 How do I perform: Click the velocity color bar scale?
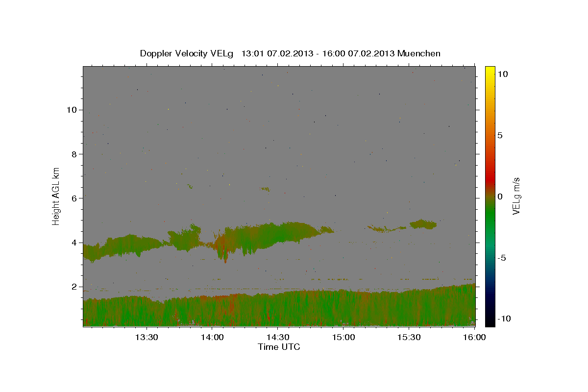(x=490, y=196)
